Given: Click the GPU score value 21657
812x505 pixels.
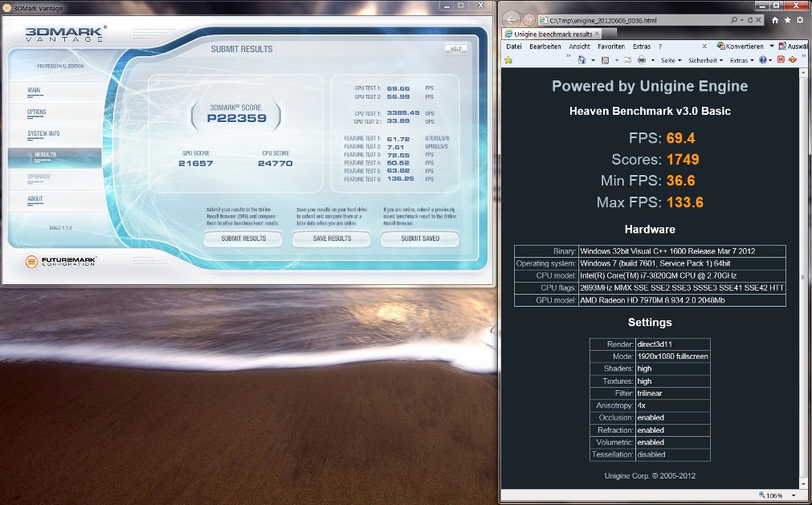Looking at the screenshot, I should 196,164.
